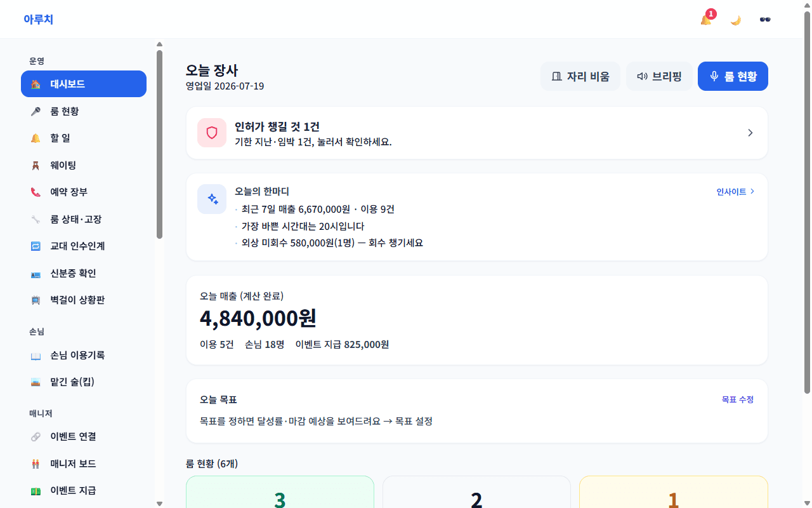The image size is (812, 508).
Task: Expand the 인허가 챙길 것 chevron arrow
Action: point(750,133)
